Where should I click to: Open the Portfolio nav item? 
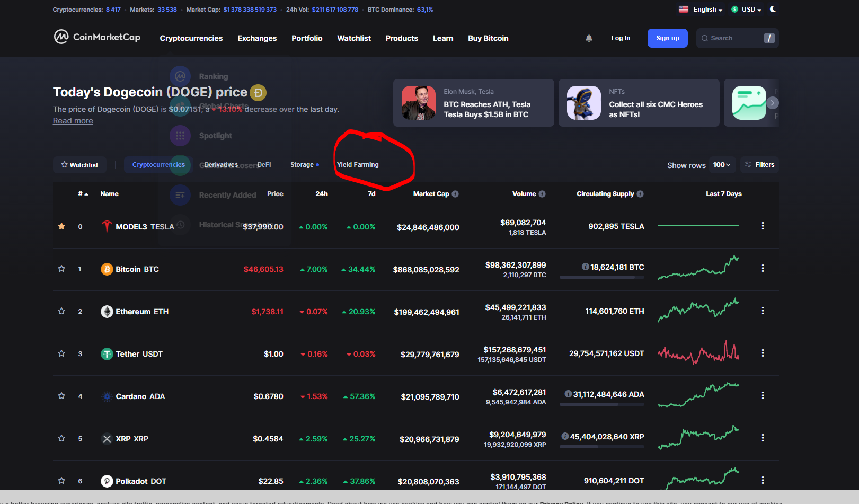click(307, 38)
